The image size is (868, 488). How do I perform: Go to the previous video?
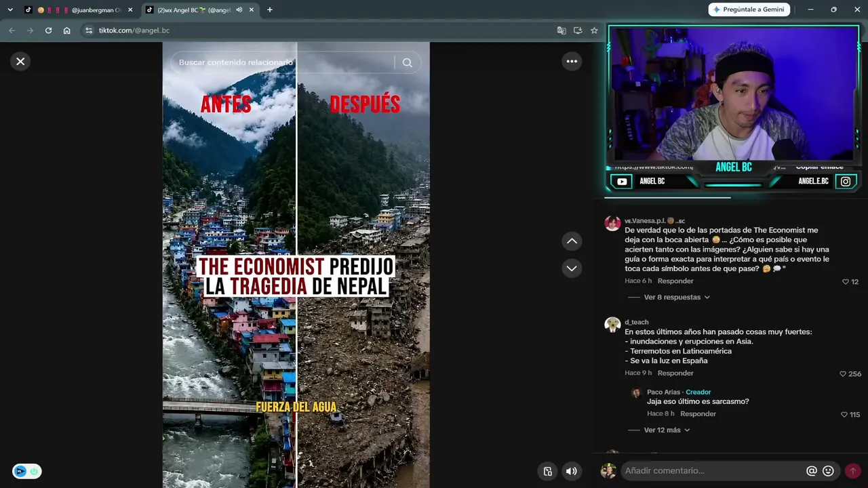tap(572, 241)
